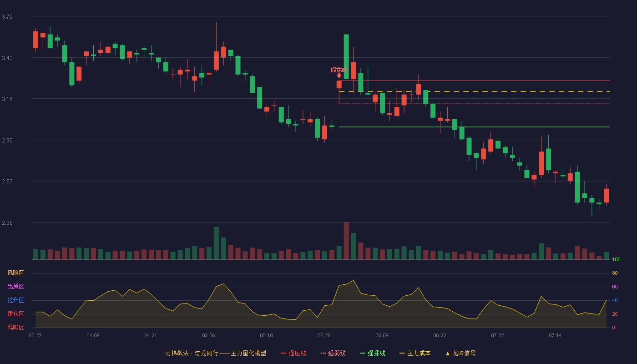Viewport: 637px width, 364px height.
Task: Toggle the 强压线 legend entry
Action: 293,353
